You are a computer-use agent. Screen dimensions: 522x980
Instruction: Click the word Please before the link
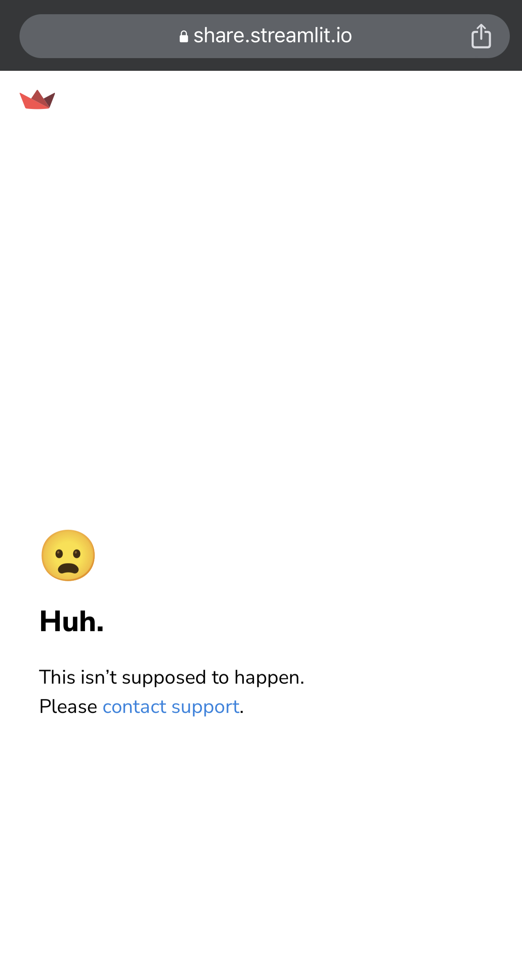coord(68,707)
